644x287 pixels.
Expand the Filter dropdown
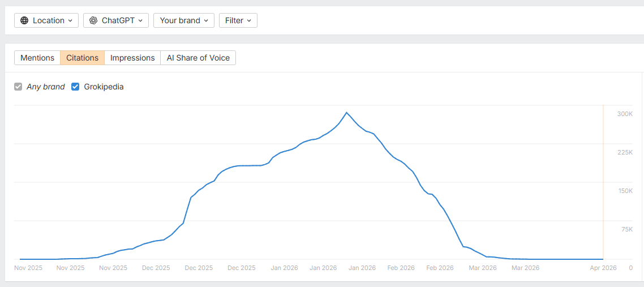tap(238, 20)
